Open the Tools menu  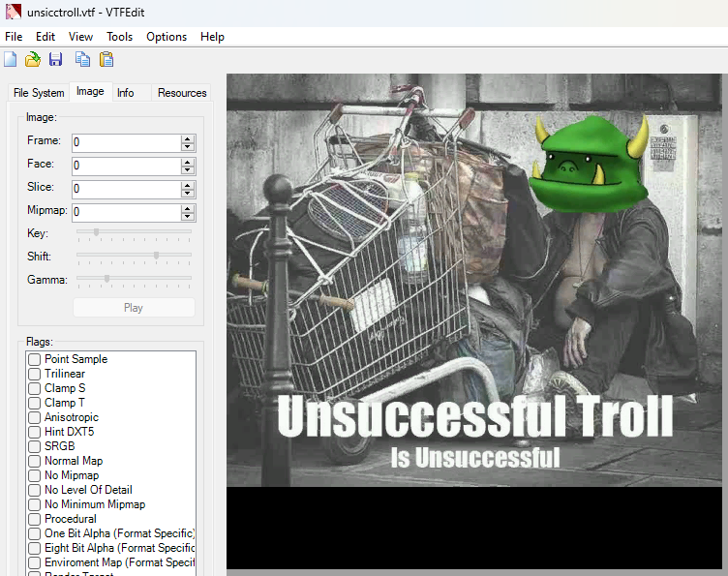click(119, 37)
